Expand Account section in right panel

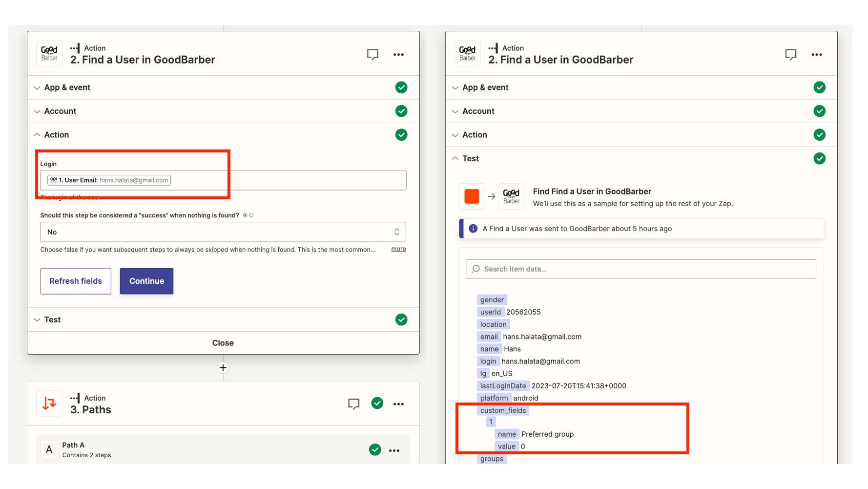[478, 111]
